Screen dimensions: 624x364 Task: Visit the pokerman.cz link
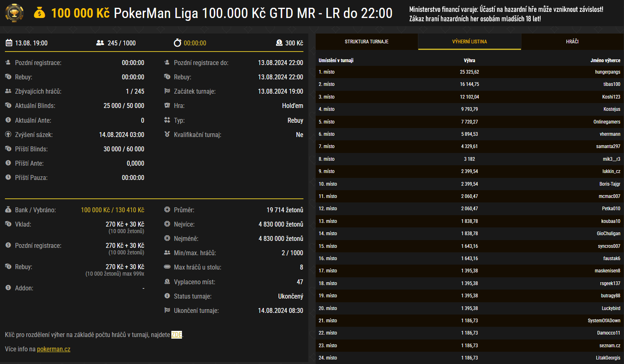point(53,349)
